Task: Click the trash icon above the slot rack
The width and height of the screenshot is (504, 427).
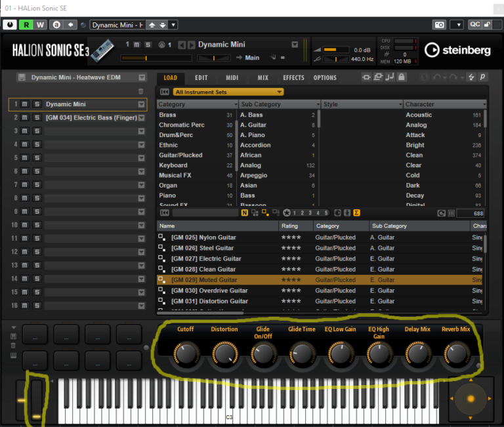Action: (x=140, y=91)
